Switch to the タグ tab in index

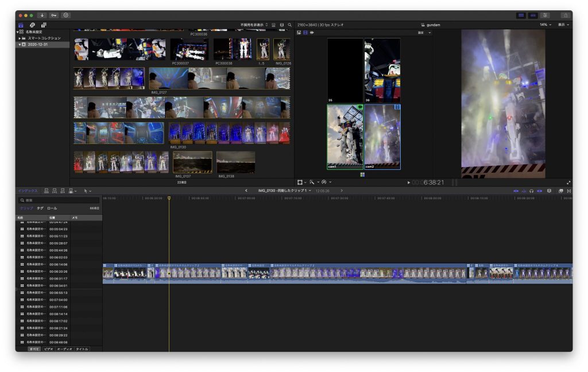click(x=40, y=208)
